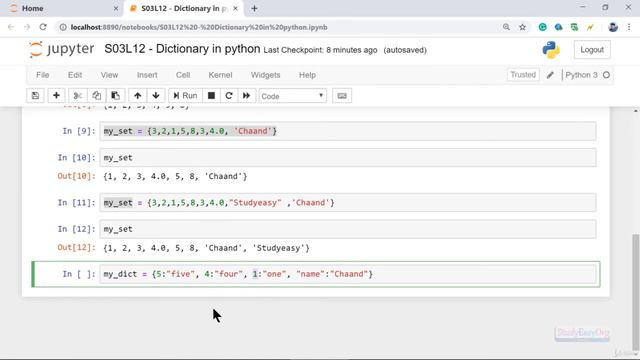
Task: Go forward in the browser
Action: tap(27, 27)
